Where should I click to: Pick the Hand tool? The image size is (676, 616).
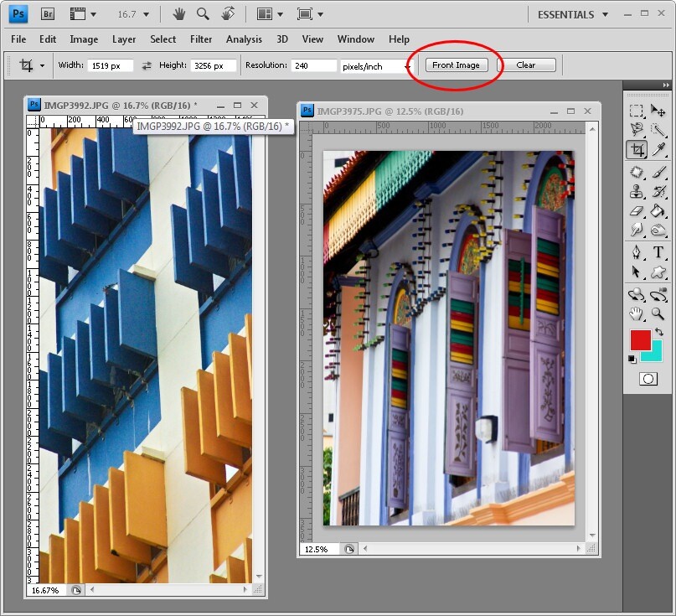coord(637,314)
